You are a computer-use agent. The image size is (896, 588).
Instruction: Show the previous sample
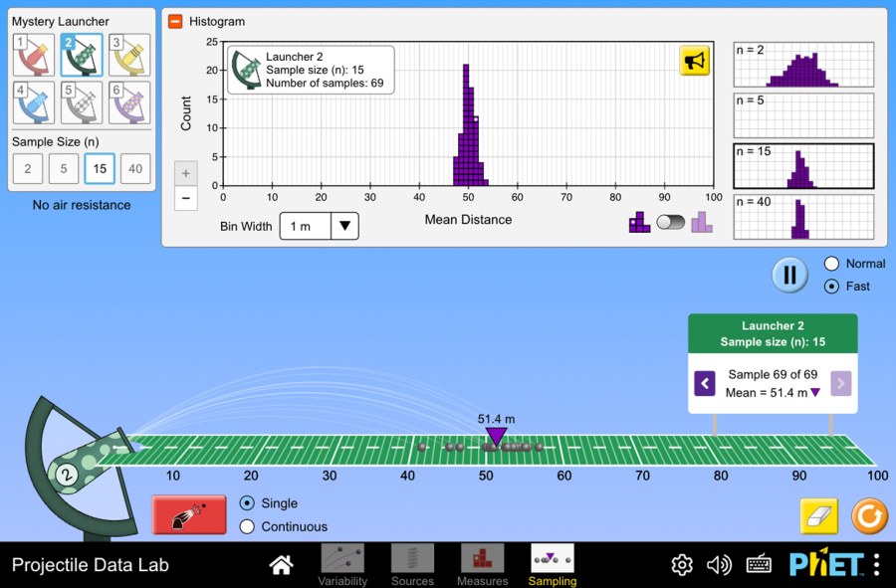pyautogui.click(x=705, y=384)
